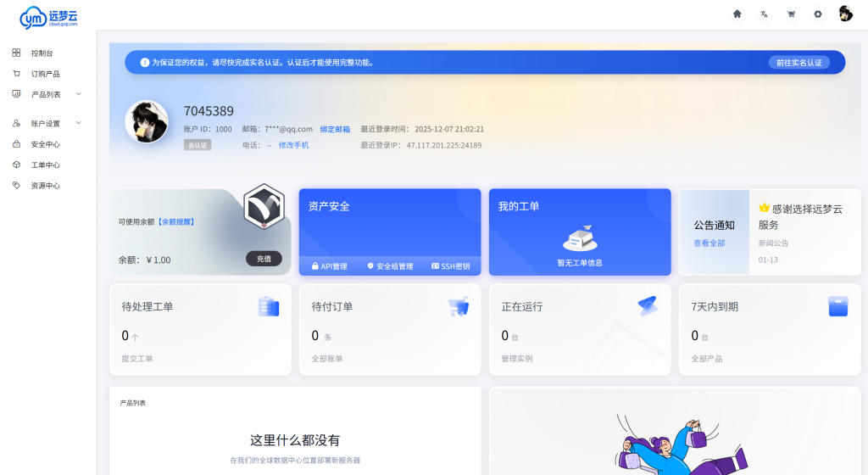Open the 余额提醒 link

176,221
